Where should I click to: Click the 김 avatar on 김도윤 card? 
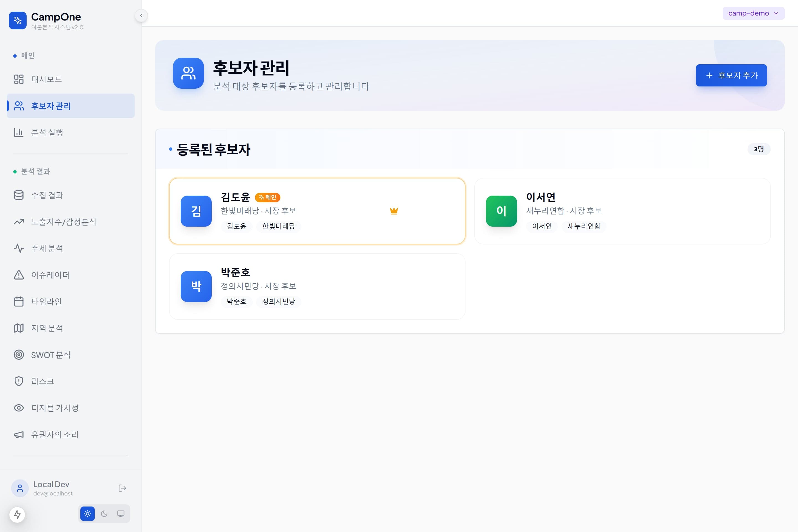pyautogui.click(x=196, y=211)
